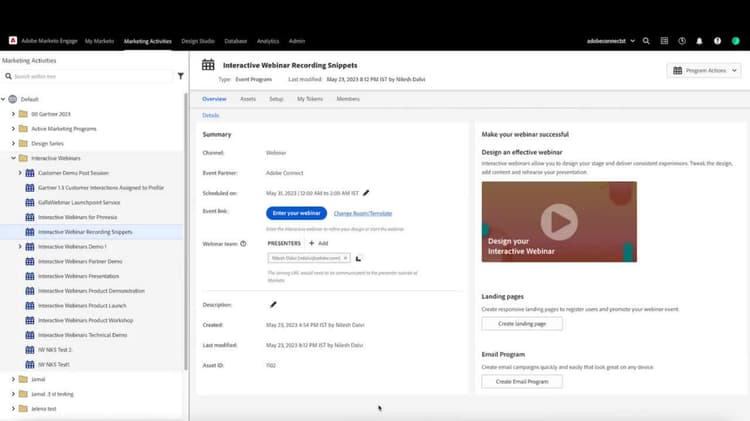The width and height of the screenshot is (750, 421).
Task: Open the notifications bell
Action: click(699, 41)
